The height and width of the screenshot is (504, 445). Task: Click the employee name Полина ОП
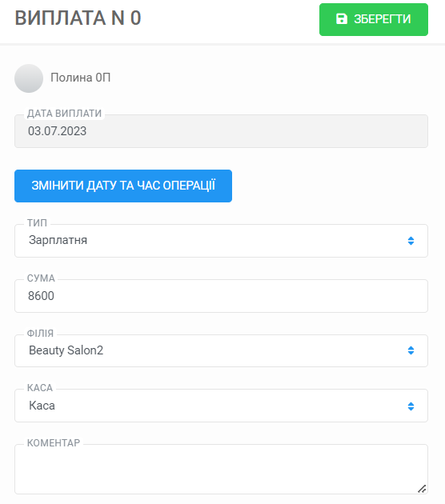pos(80,78)
